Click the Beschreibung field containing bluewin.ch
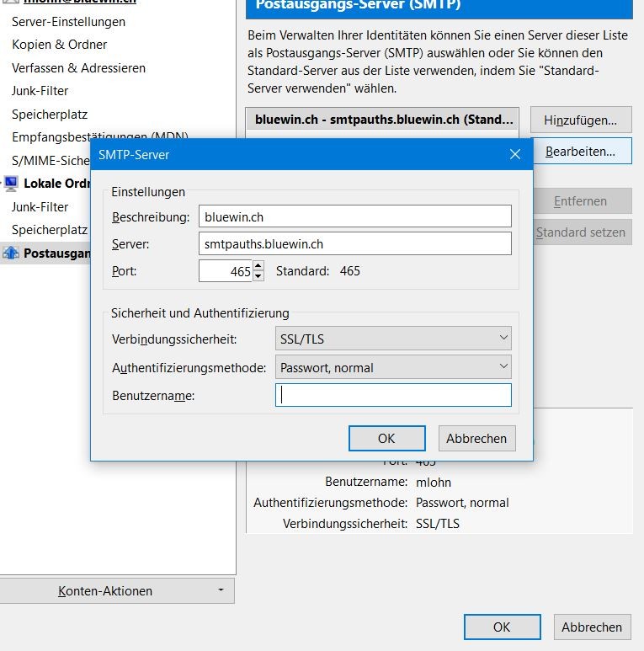Screen dimensions: 644x651 [x=355, y=216]
